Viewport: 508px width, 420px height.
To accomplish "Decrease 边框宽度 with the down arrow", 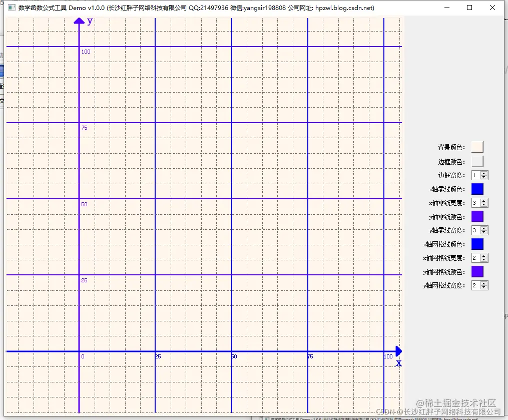I will 484,177.
